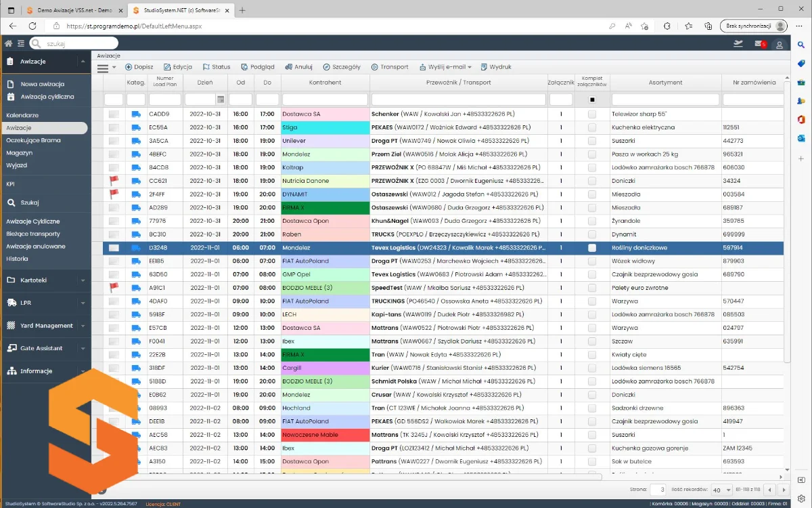Toggle the sidebar menu collapse icon
This screenshot has width=812, height=508.
22,43
